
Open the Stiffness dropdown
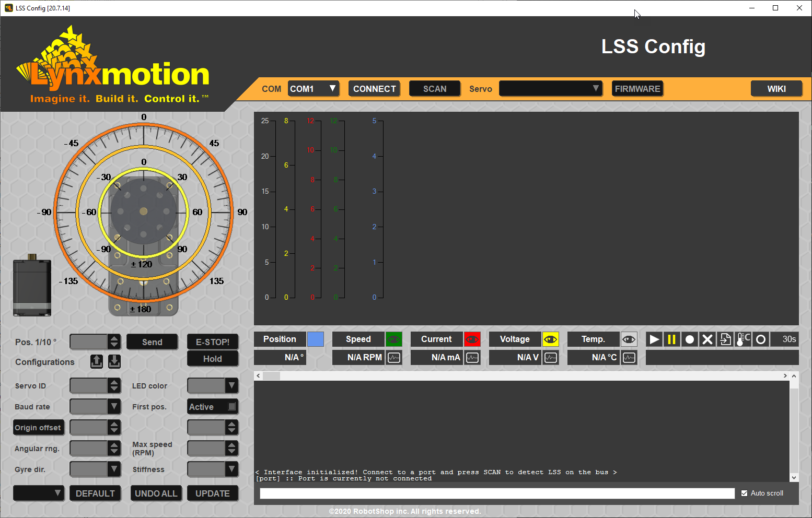[x=213, y=469]
